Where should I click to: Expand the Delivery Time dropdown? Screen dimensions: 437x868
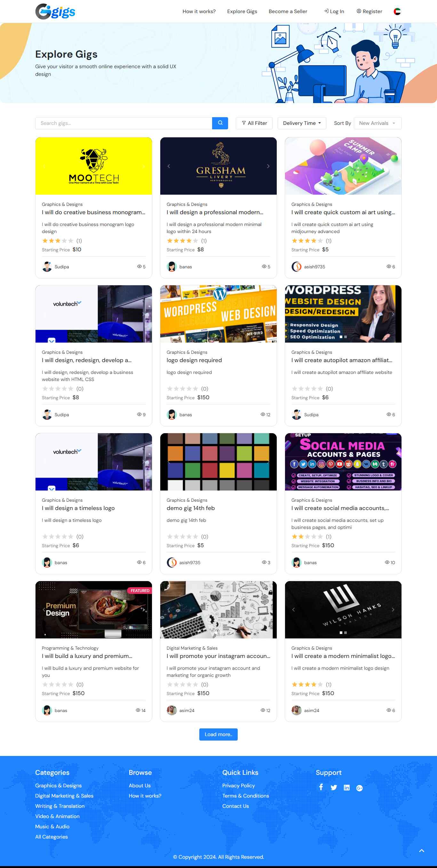pyautogui.click(x=302, y=123)
